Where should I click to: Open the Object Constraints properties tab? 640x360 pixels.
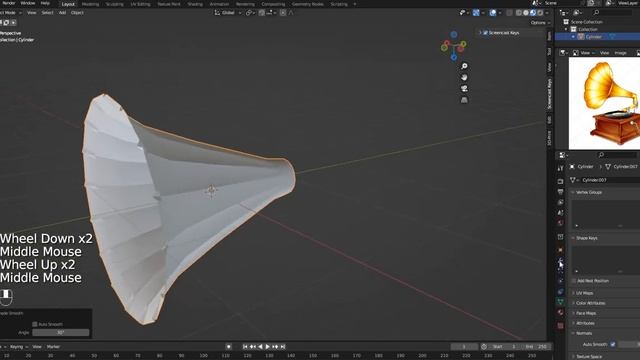pos(560,291)
